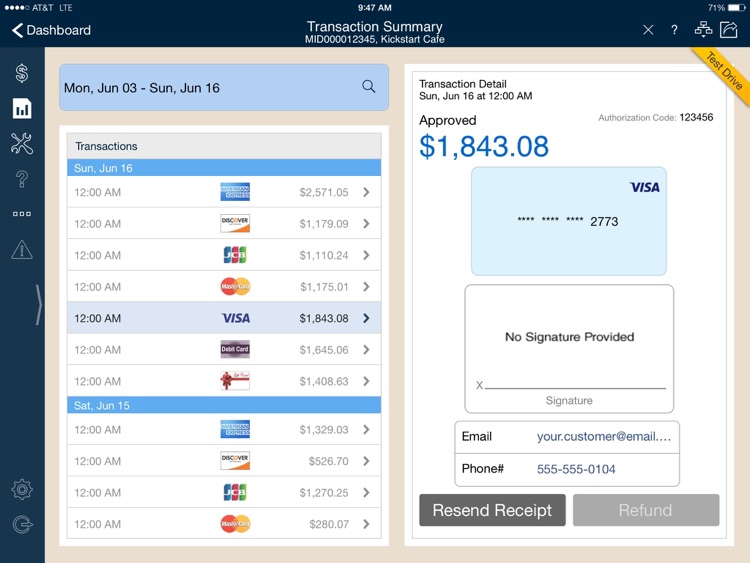The height and width of the screenshot is (563, 750).
Task: Tap the Debit Card logo on $1,645.06 row
Action: pos(235,349)
